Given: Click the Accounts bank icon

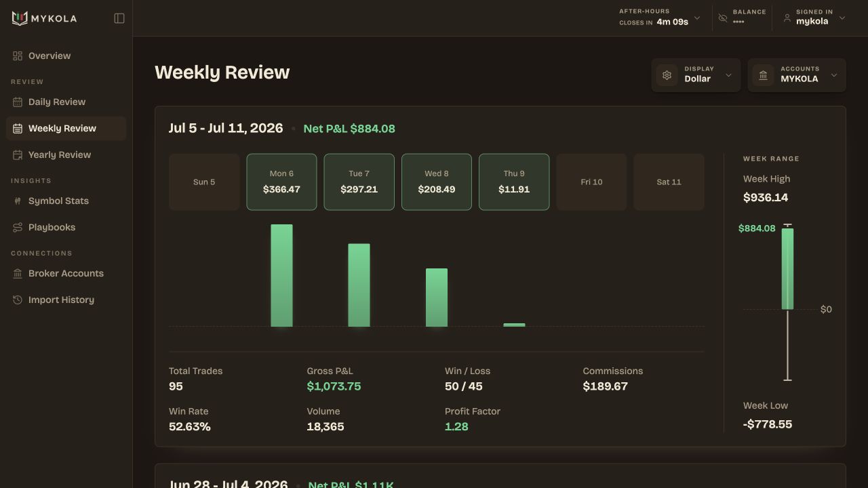Looking at the screenshot, I should coord(763,75).
